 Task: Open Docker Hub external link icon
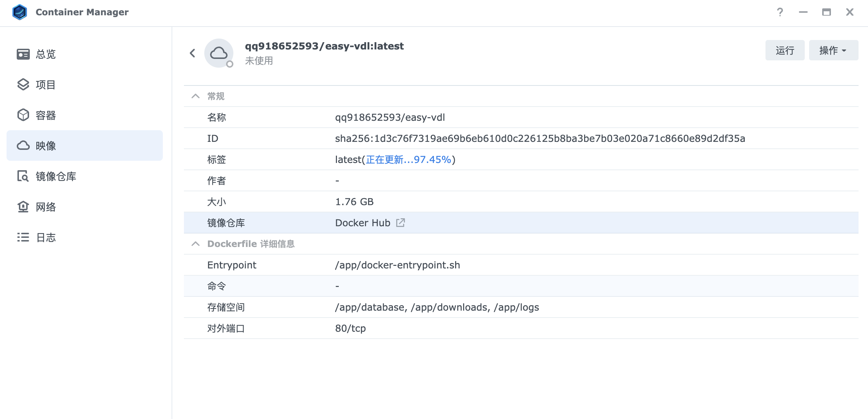(x=400, y=223)
